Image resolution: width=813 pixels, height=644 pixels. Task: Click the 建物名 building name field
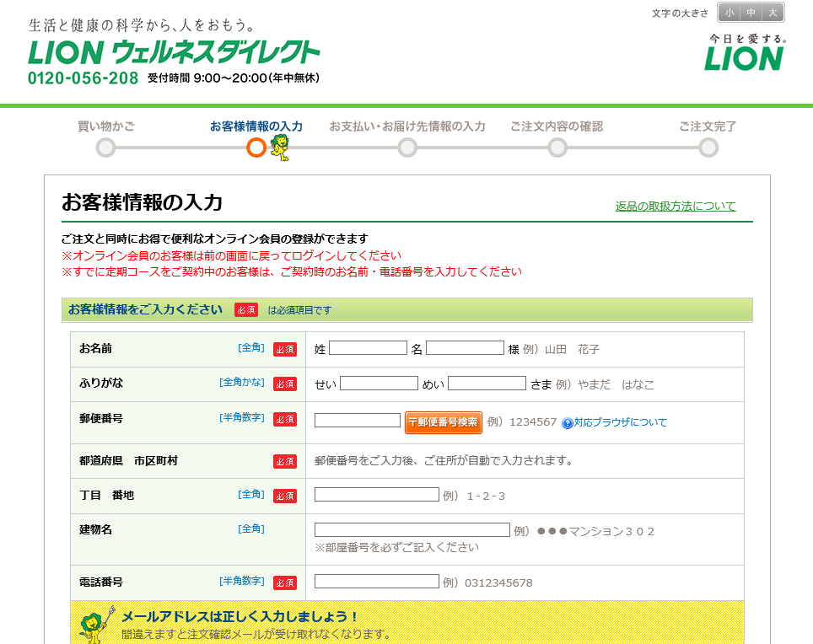point(412,529)
